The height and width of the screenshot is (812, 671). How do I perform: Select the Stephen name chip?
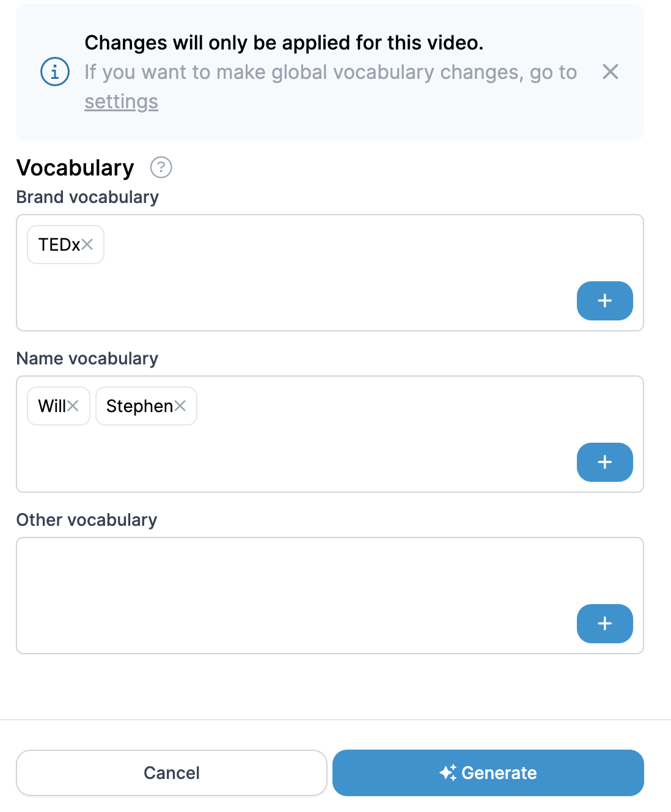(x=139, y=406)
